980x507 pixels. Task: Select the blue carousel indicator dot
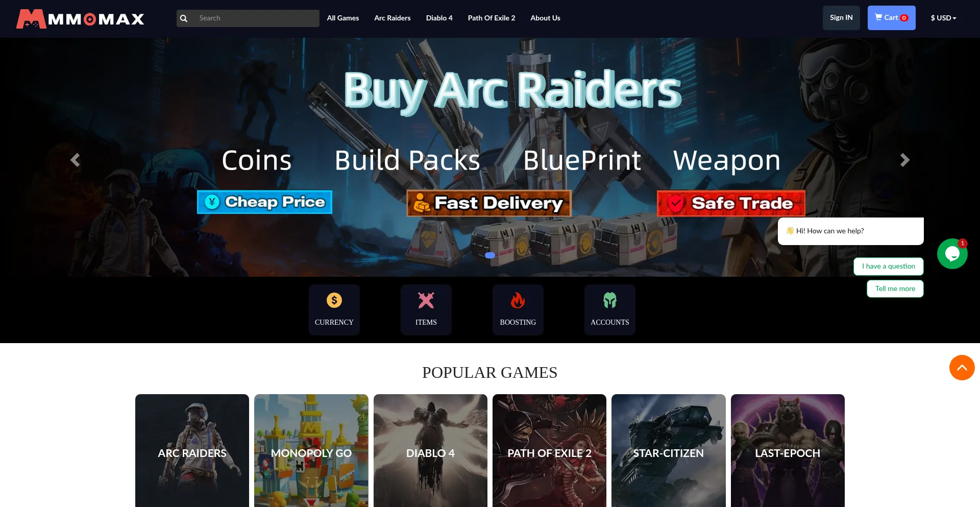pyautogui.click(x=490, y=255)
